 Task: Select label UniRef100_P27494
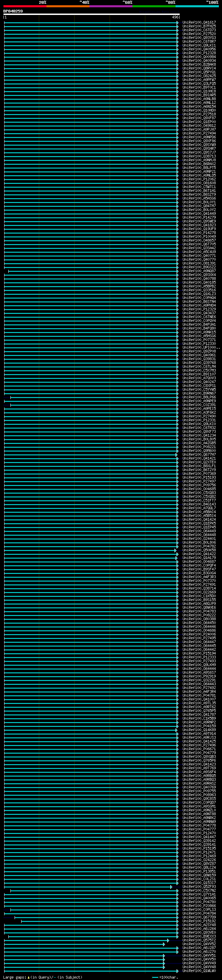click(199, 133)
